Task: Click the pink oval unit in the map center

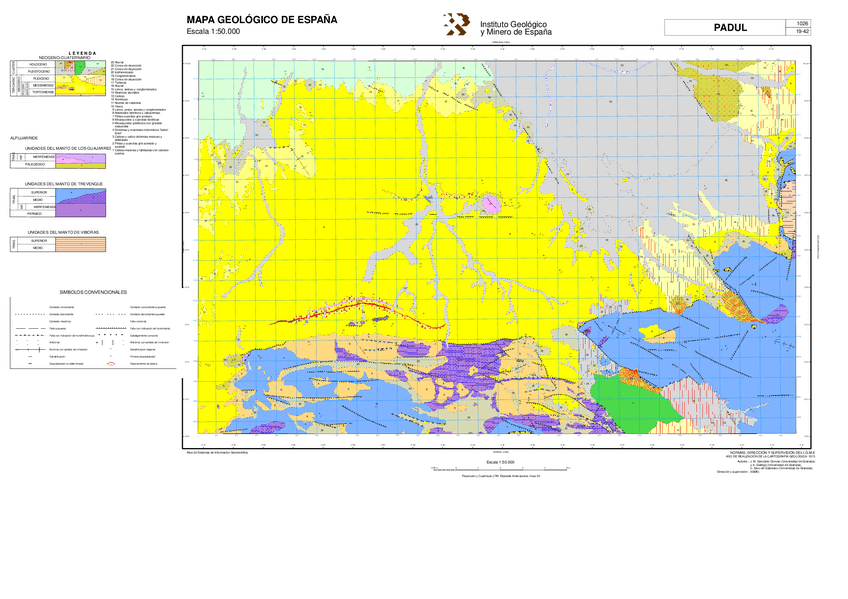Action: pos(492,204)
